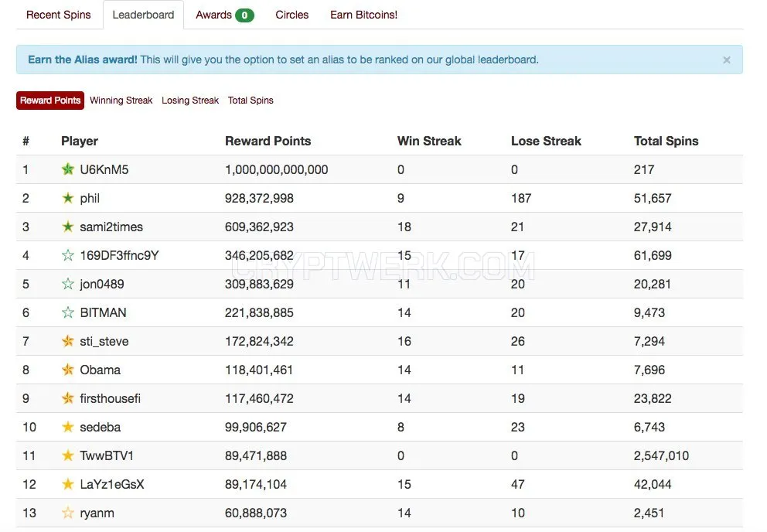Click player name sami2times
This screenshot has height=532, width=767.
click(111, 227)
